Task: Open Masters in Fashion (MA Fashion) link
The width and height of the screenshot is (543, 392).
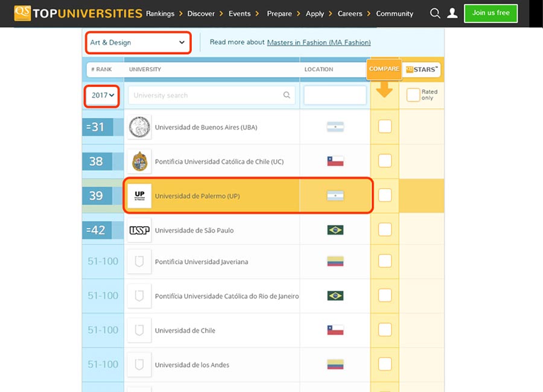Action: click(319, 42)
